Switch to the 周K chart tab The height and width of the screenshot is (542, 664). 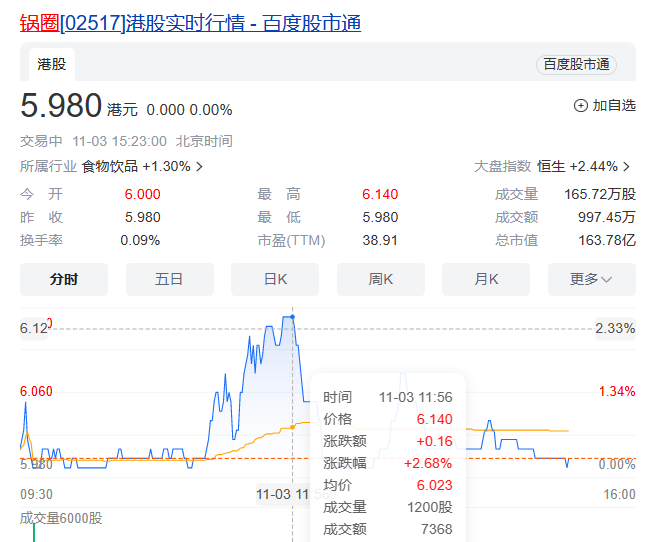pyautogui.click(x=381, y=279)
